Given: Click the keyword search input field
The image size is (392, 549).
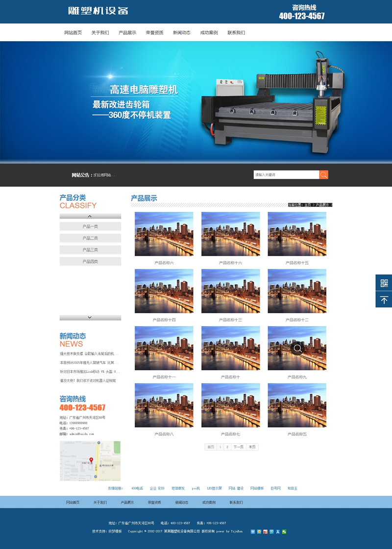Looking at the screenshot, I should point(286,175).
